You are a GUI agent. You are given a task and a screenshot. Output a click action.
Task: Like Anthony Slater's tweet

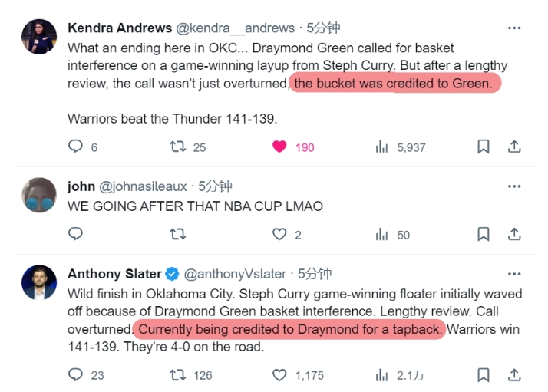280,375
